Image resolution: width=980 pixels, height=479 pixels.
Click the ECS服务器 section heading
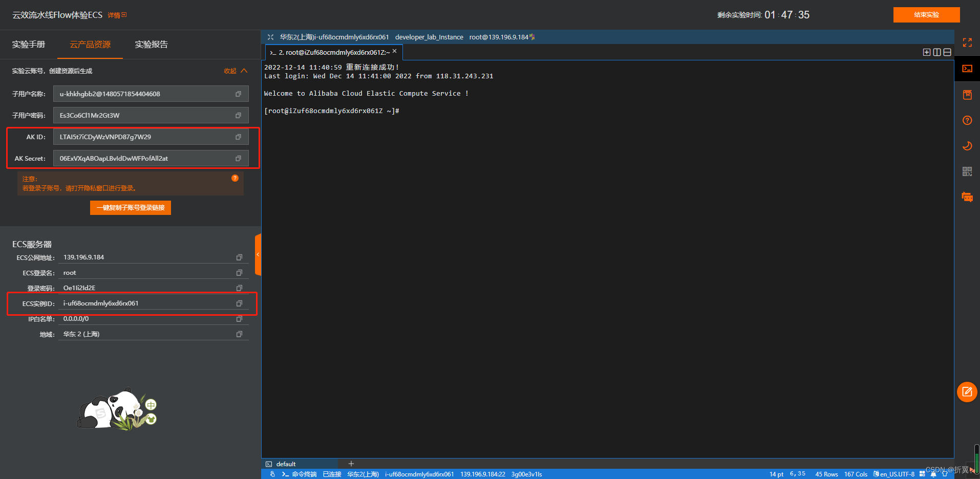(x=32, y=244)
